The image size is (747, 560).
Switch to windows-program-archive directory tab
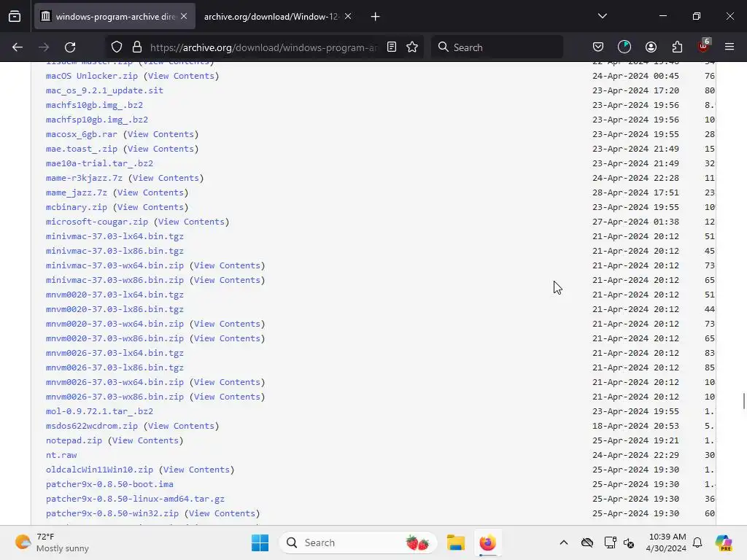coord(115,17)
